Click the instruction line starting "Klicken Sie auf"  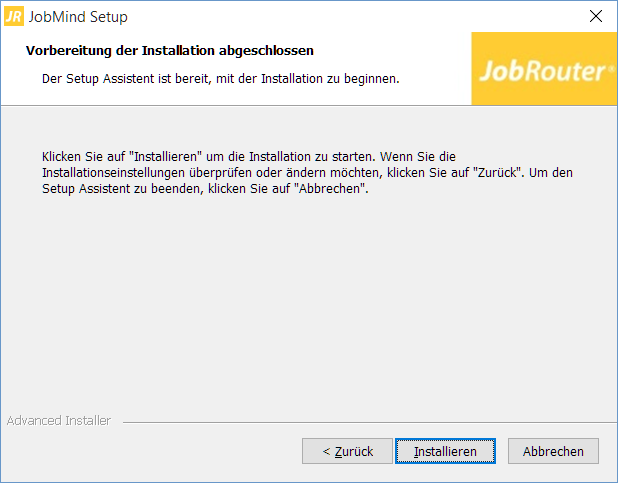coord(249,157)
